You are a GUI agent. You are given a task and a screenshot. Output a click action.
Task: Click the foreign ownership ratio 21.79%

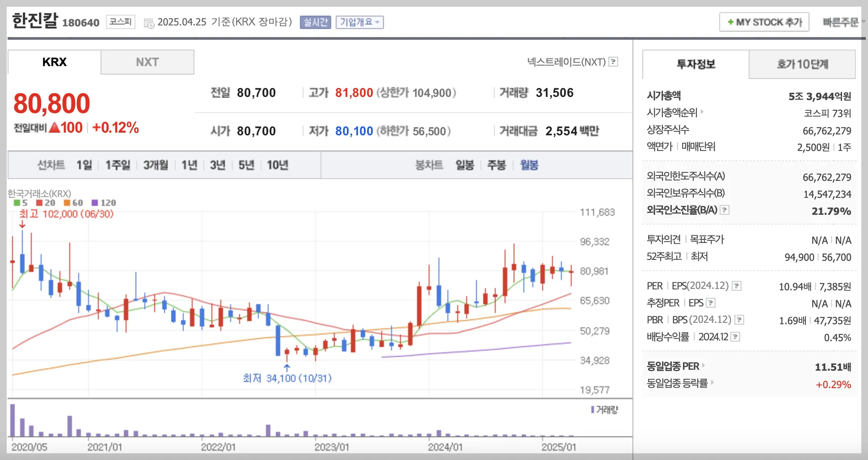point(831,211)
